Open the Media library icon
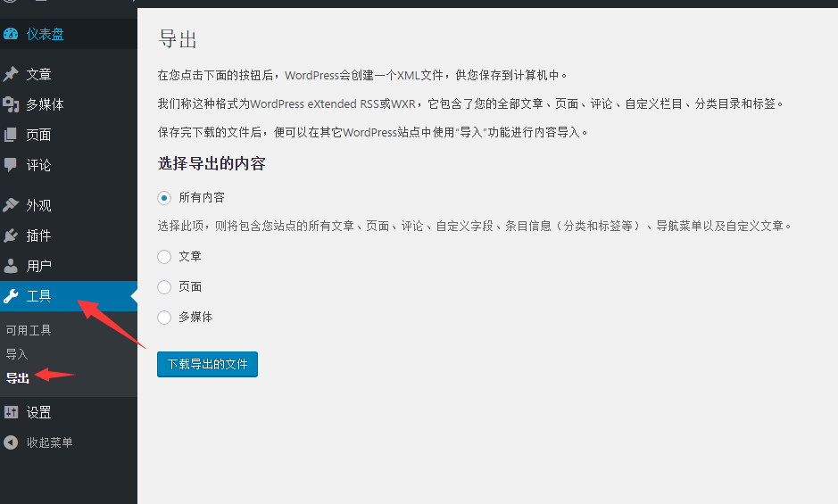The image size is (838, 504). 11,104
